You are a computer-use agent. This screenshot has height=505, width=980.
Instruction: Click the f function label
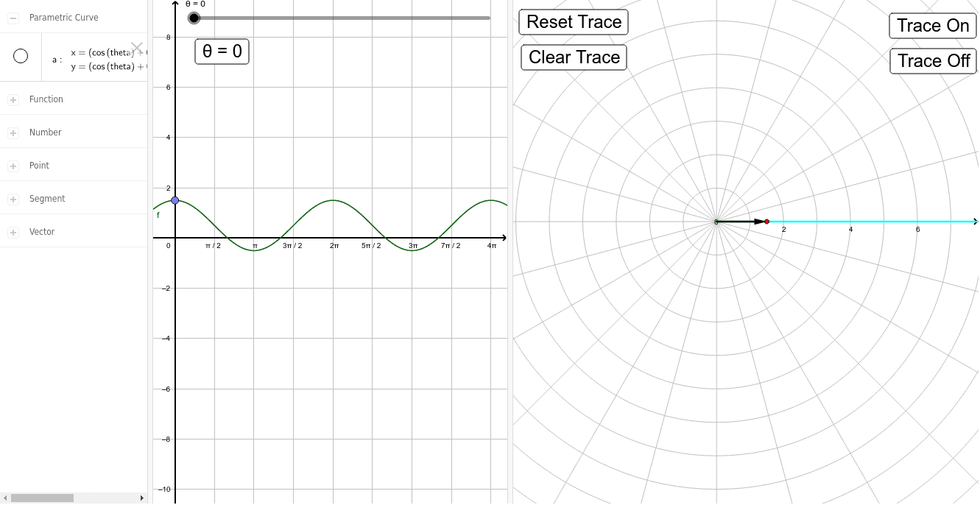click(x=158, y=215)
